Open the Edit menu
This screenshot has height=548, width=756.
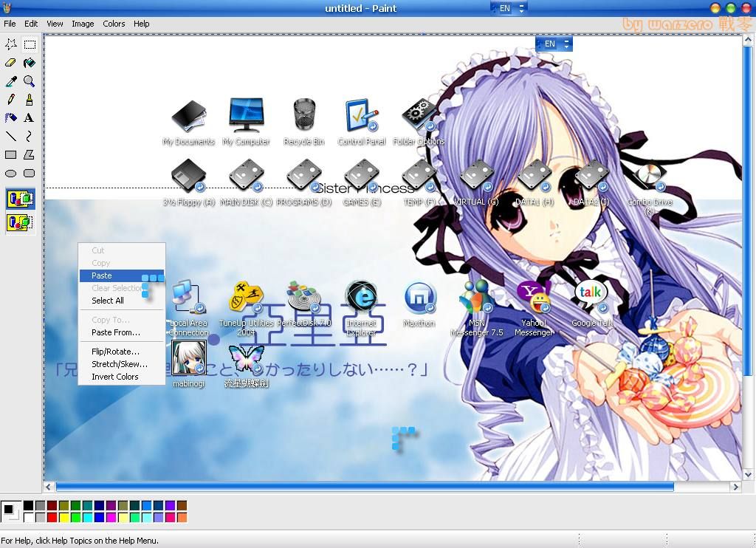[31, 24]
